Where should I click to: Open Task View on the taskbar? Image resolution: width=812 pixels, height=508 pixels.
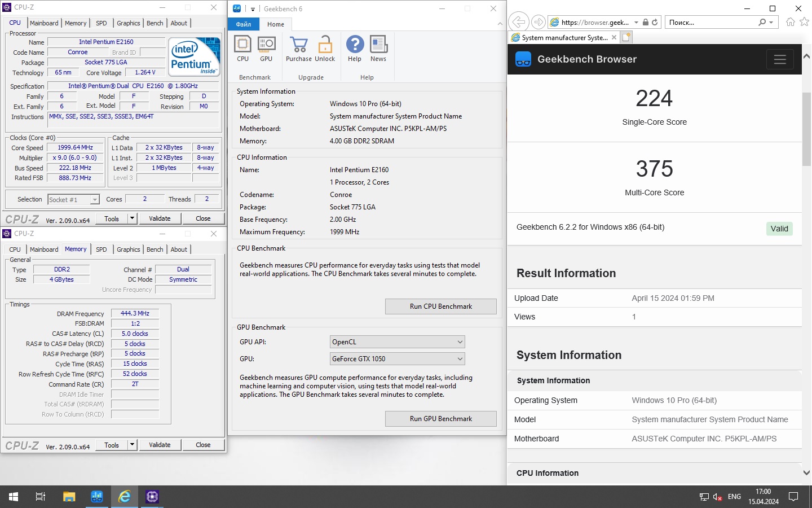(41, 497)
